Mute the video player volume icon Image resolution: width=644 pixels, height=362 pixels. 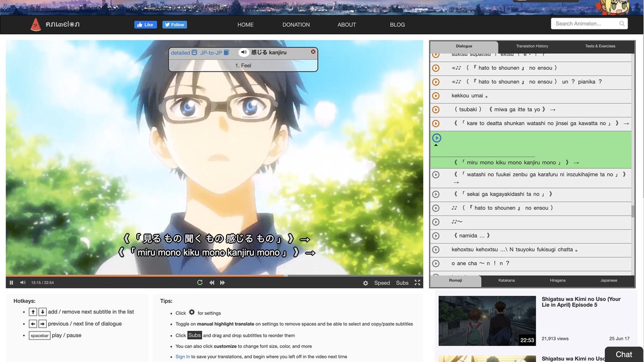tap(23, 283)
